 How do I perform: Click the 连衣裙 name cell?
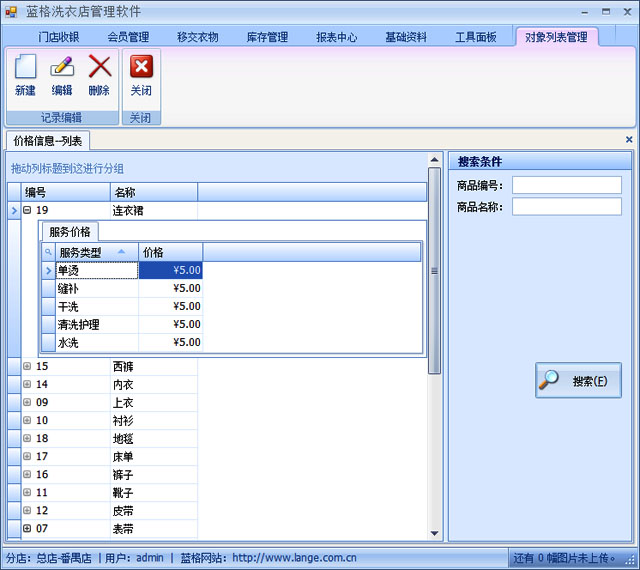coord(154,211)
